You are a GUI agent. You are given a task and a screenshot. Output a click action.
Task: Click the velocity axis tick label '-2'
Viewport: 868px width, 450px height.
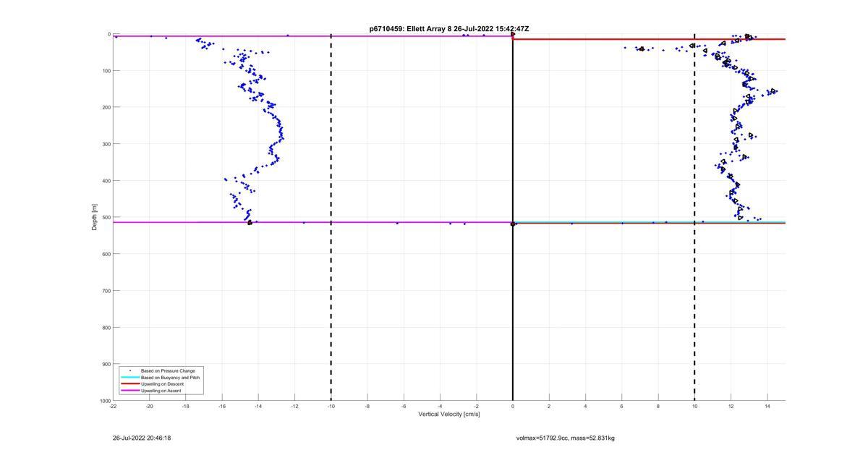click(476, 407)
